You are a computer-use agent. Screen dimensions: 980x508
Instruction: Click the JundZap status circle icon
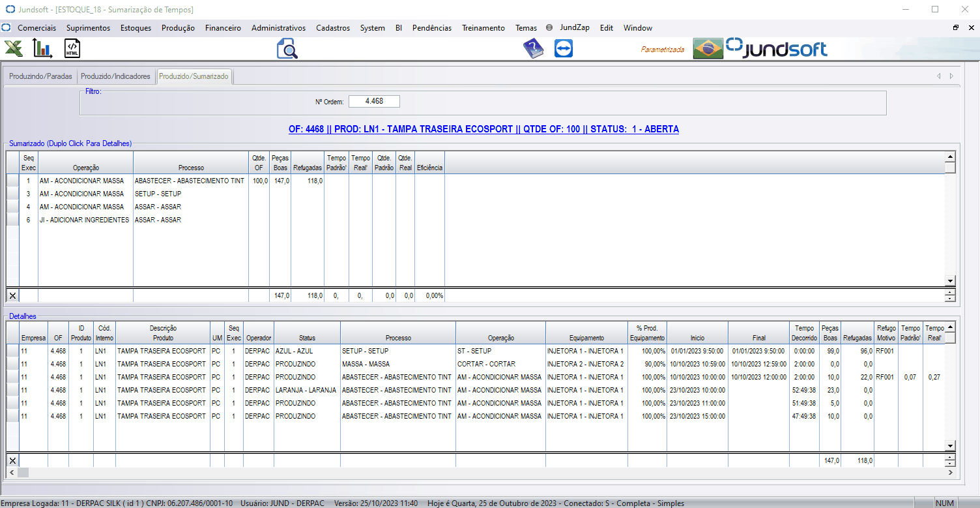[x=549, y=28]
